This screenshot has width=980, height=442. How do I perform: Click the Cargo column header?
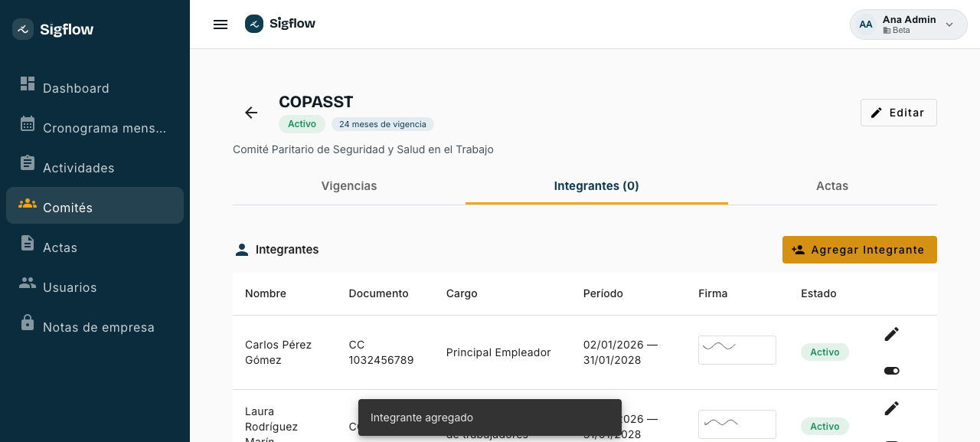462,293
